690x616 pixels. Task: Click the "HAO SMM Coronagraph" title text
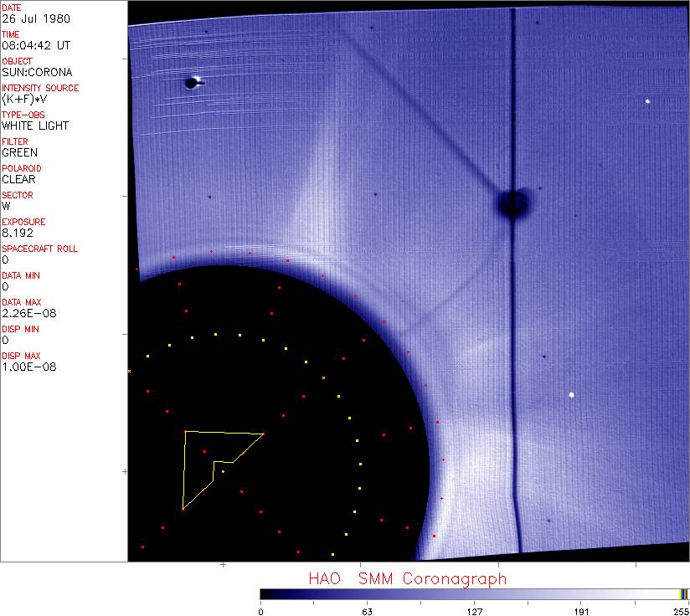click(x=407, y=578)
